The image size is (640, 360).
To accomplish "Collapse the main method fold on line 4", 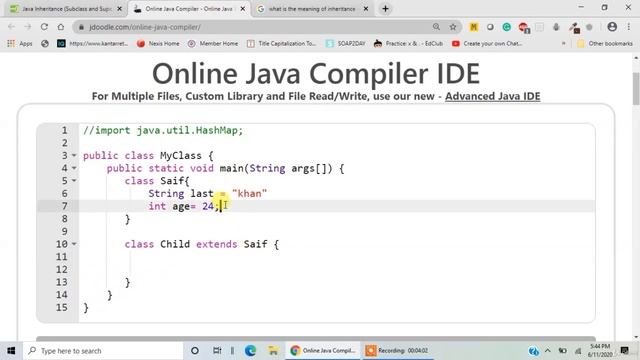I will pyautogui.click(x=74, y=168).
